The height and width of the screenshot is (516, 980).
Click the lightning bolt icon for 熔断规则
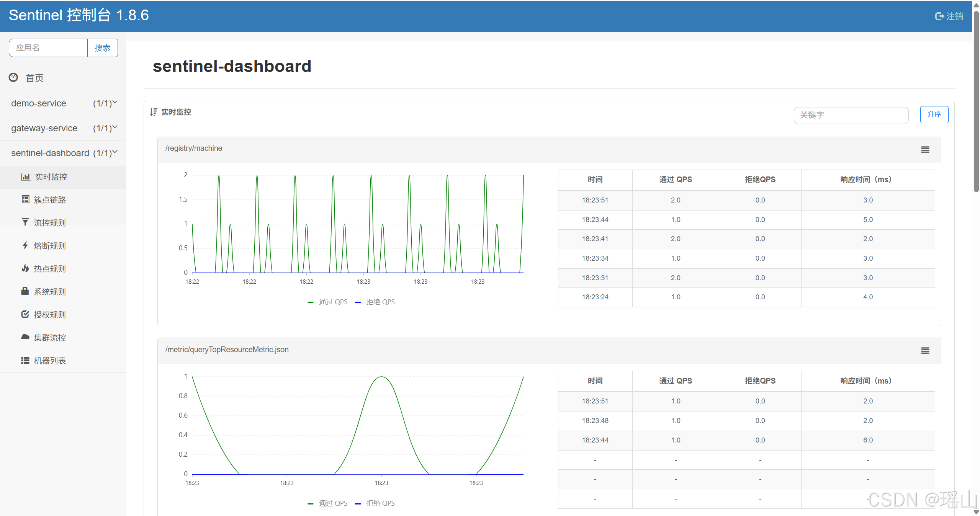(25, 245)
